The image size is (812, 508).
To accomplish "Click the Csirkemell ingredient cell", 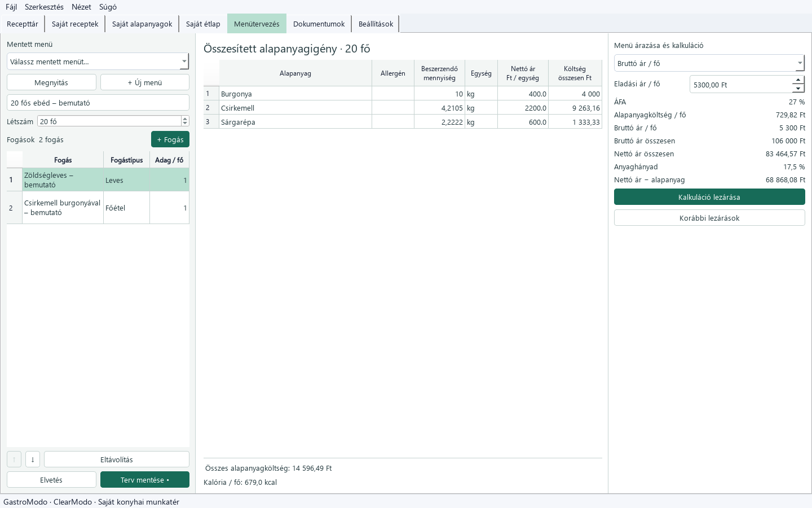I will pos(295,108).
